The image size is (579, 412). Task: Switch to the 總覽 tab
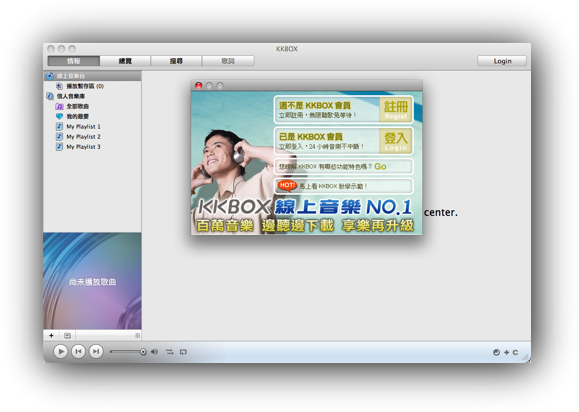(x=125, y=61)
